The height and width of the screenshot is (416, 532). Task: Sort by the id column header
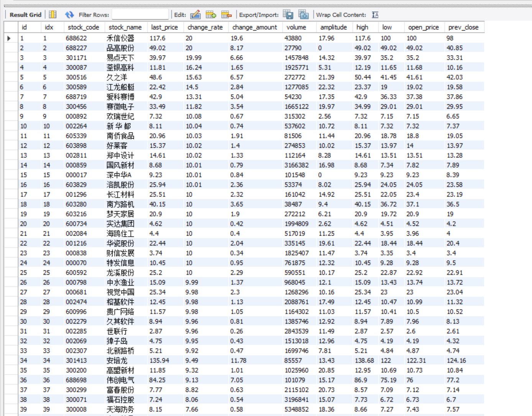(24, 27)
